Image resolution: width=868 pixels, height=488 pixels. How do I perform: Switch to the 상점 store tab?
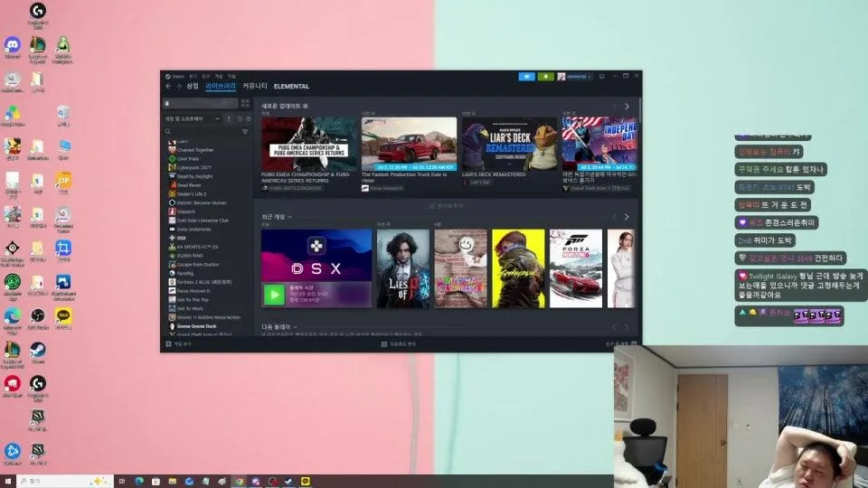[192, 87]
